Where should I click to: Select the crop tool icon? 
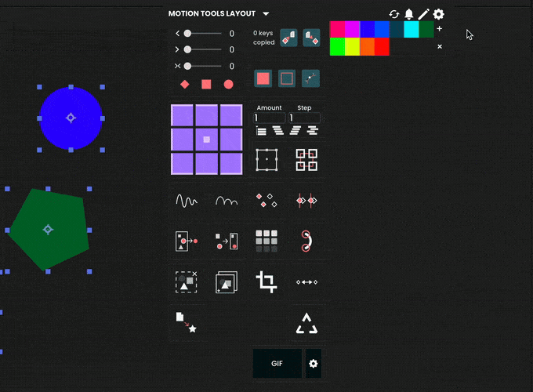266,281
